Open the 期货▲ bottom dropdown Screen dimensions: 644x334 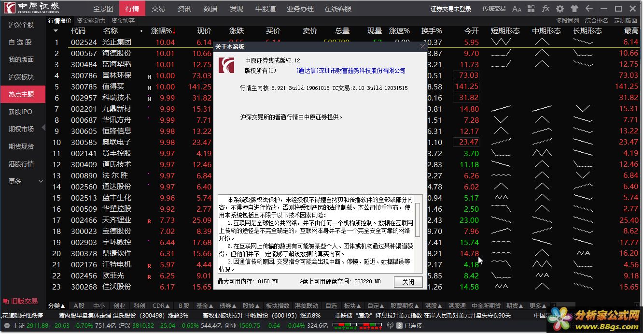(515, 306)
